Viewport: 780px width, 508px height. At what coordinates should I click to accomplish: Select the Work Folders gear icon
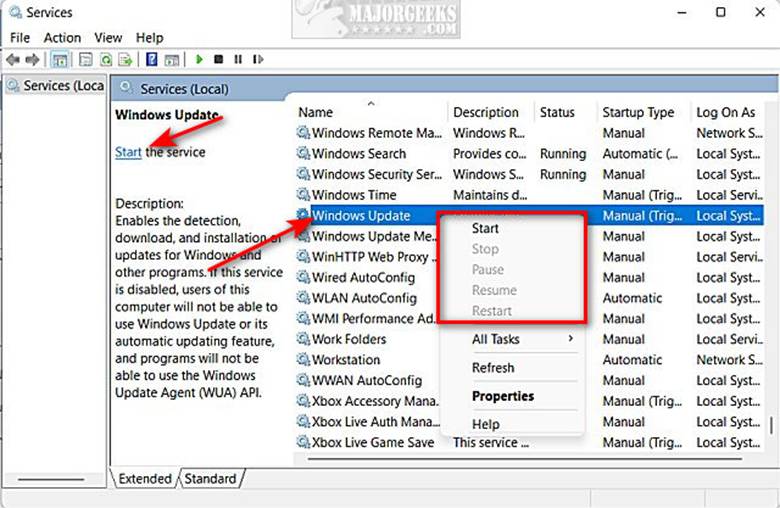303,339
